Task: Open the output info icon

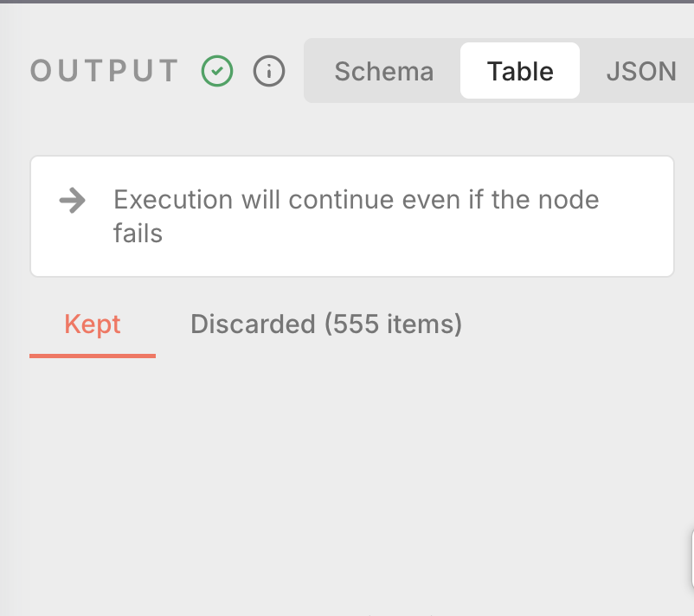Action: (269, 71)
